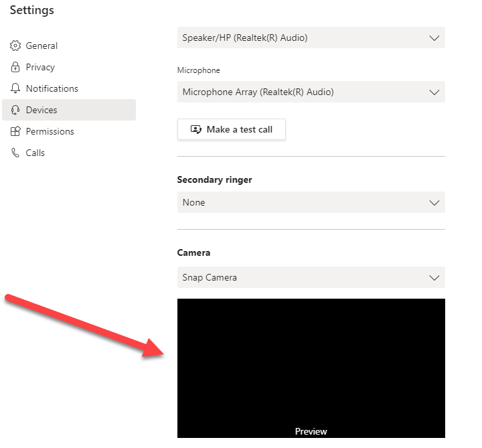482x448 pixels.
Task: Switch to the General settings tab
Action: [69, 46]
